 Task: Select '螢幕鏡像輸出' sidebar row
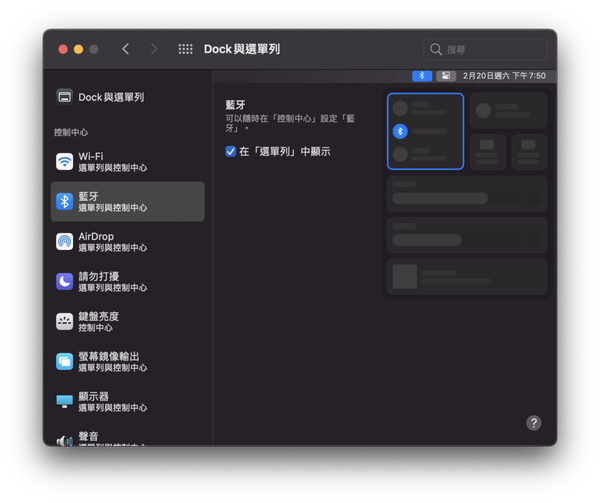(128, 361)
